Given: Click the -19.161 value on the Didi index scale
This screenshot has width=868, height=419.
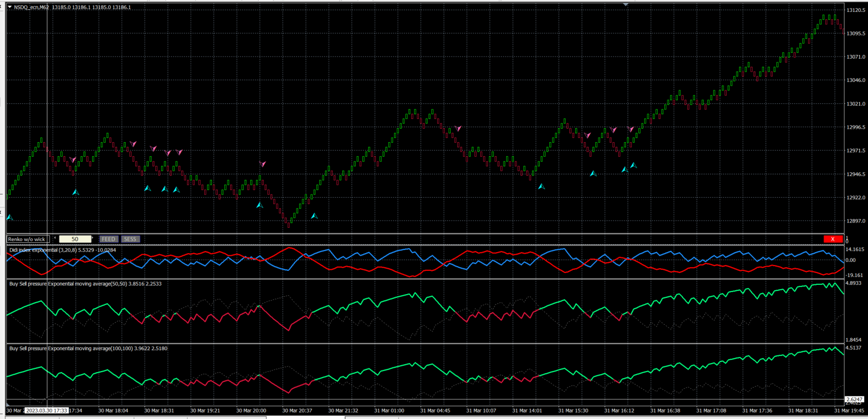Looking at the screenshot, I should point(855,275).
